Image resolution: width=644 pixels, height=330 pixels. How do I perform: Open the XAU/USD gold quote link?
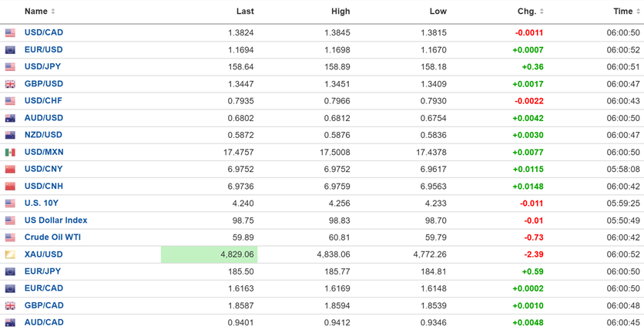[x=43, y=254]
